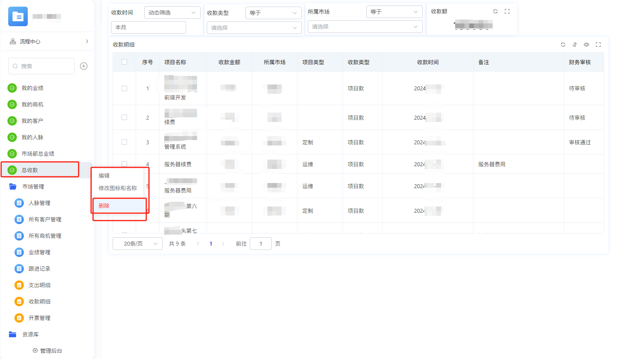
Task: Refresh the 收款明细 table
Action: [563, 45]
